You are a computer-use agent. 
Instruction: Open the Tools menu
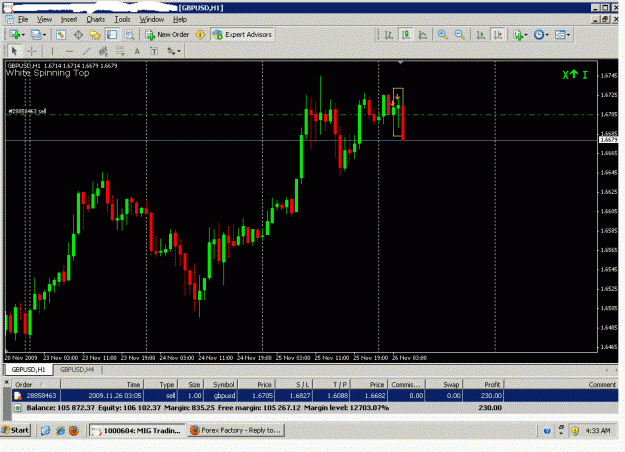click(x=122, y=20)
